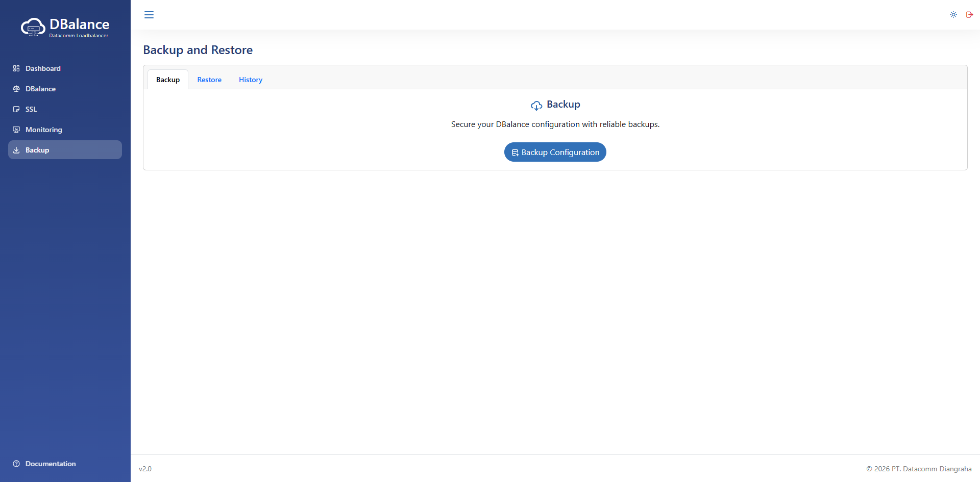Select the Backup item in the sidebar
Viewport: 980px width, 482px height.
coord(65,150)
